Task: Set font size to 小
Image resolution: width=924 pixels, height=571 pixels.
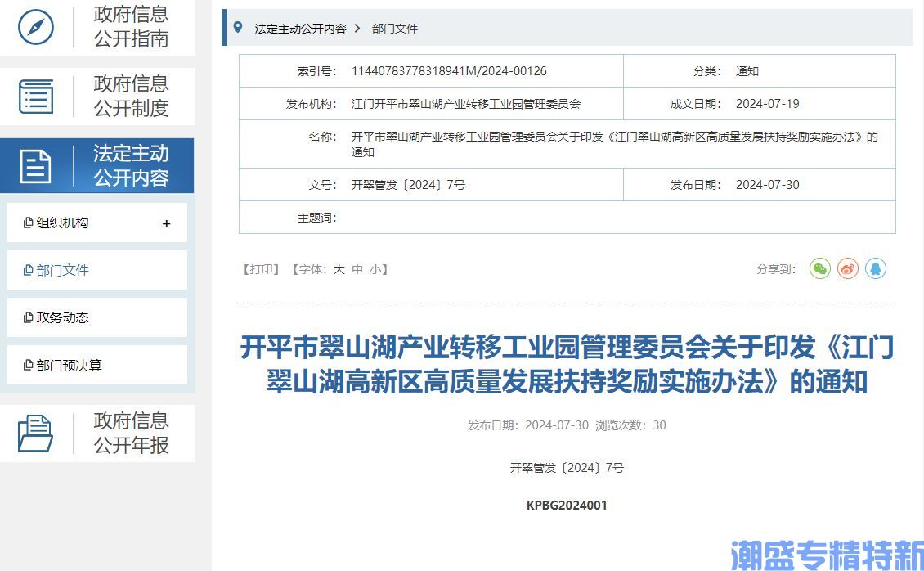Action: (375, 269)
